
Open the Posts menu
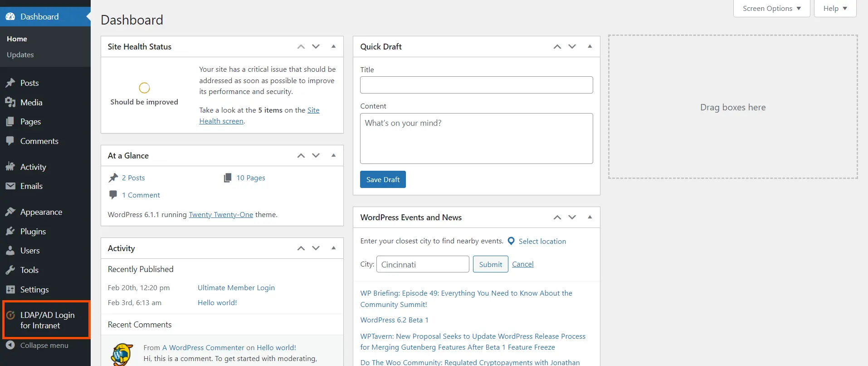[29, 83]
